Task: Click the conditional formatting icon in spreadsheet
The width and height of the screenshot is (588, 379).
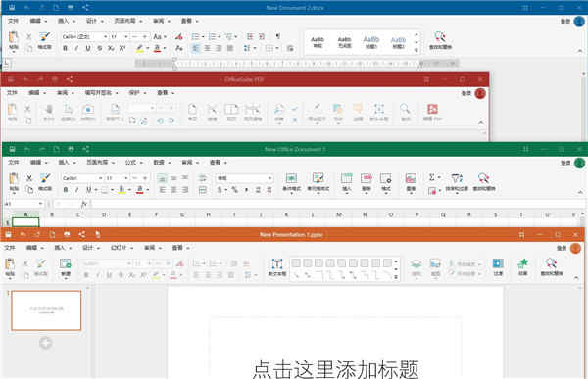Action: (x=291, y=182)
